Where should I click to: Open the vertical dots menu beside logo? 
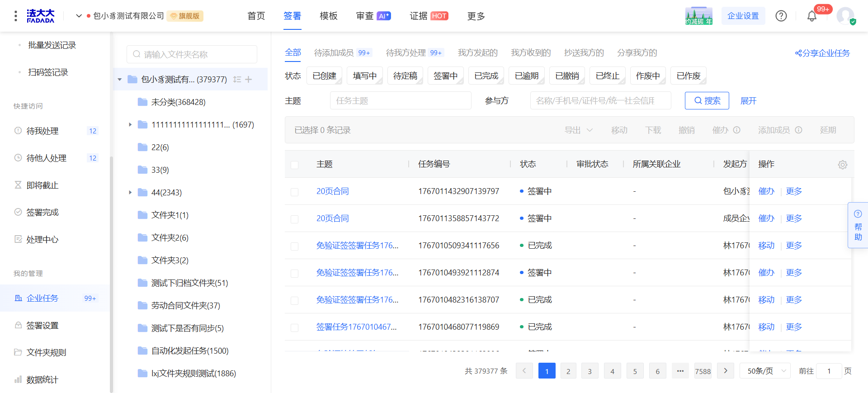(16, 16)
